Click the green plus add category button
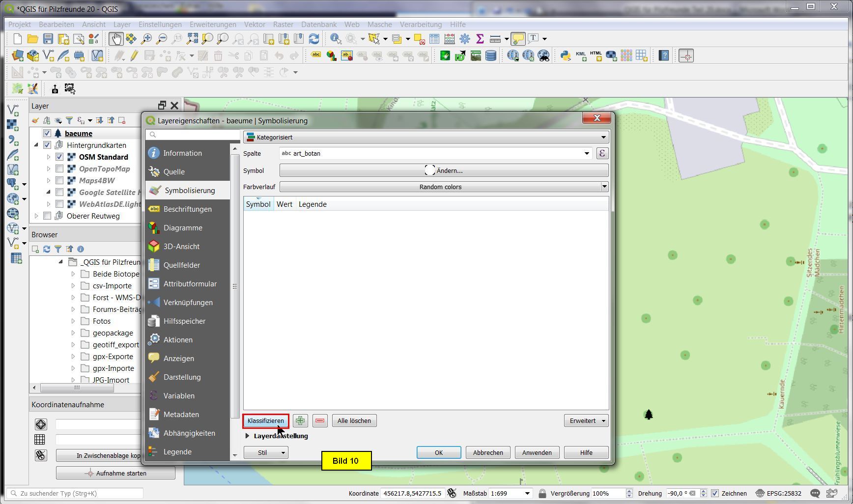Screen dimensions: 853x504 point(300,421)
